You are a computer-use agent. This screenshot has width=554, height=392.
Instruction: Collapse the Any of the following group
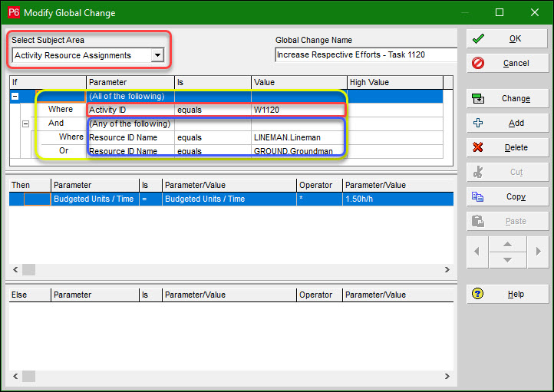click(25, 124)
